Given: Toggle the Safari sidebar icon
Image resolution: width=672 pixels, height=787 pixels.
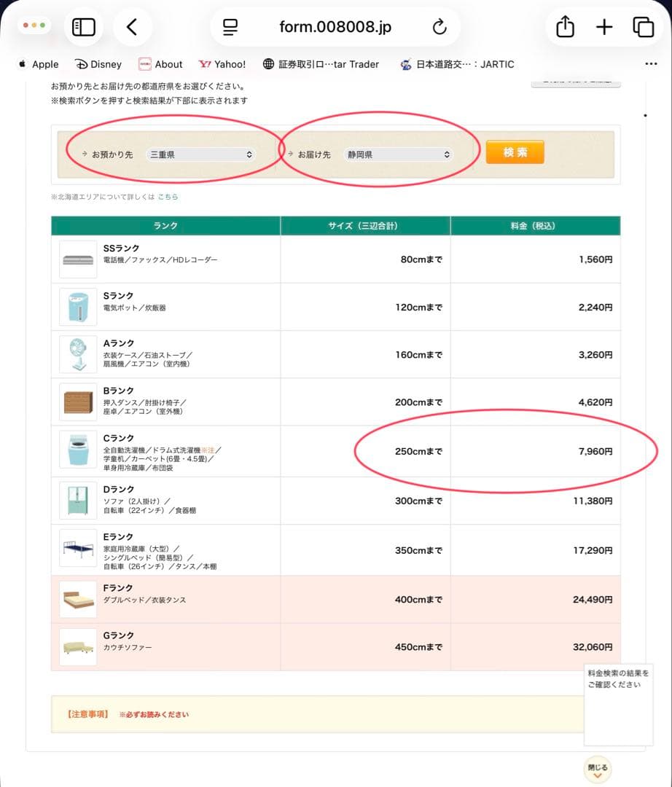Looking at the screenshot, I should click(84, 27).
